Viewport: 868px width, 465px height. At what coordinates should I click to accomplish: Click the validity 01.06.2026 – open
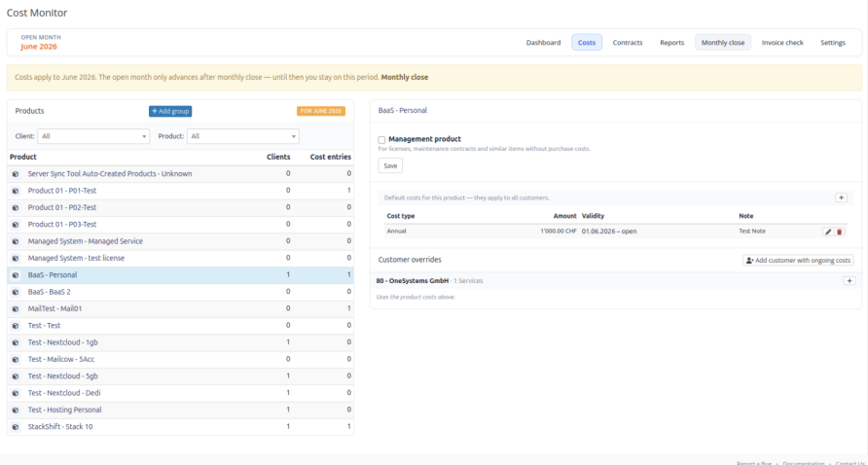[x=609, y=232]
